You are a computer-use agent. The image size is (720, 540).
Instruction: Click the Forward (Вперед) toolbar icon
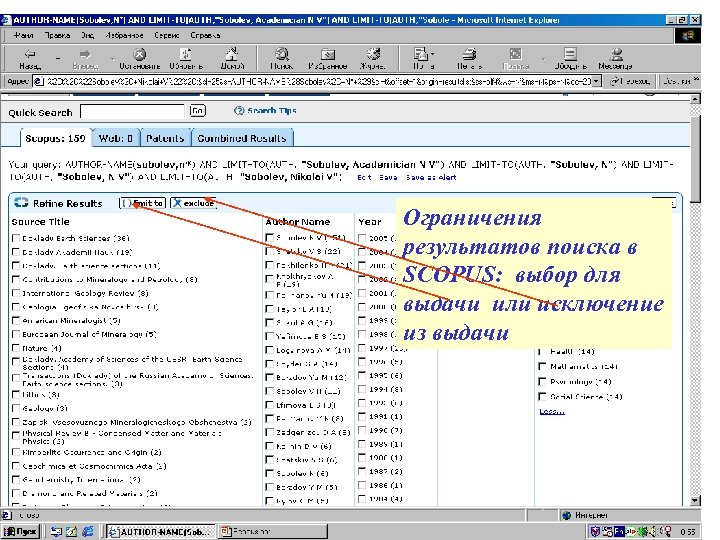coord(85,54)
